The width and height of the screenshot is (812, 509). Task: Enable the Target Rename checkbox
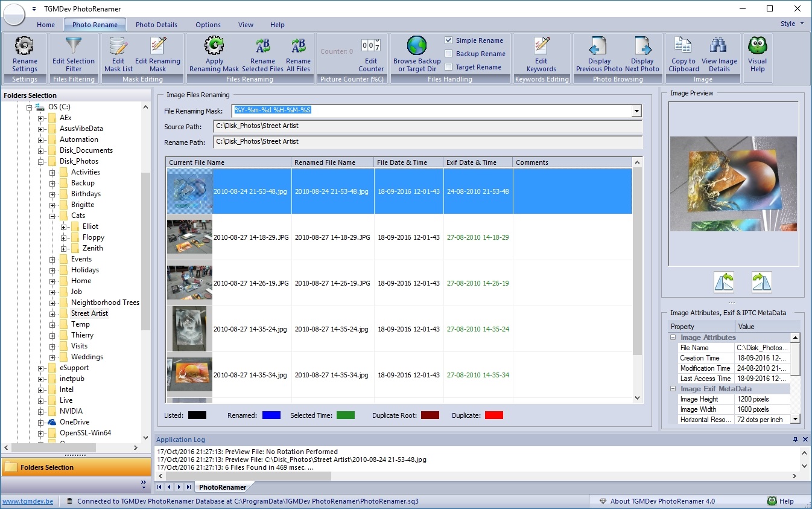click(x=449, y=67)
